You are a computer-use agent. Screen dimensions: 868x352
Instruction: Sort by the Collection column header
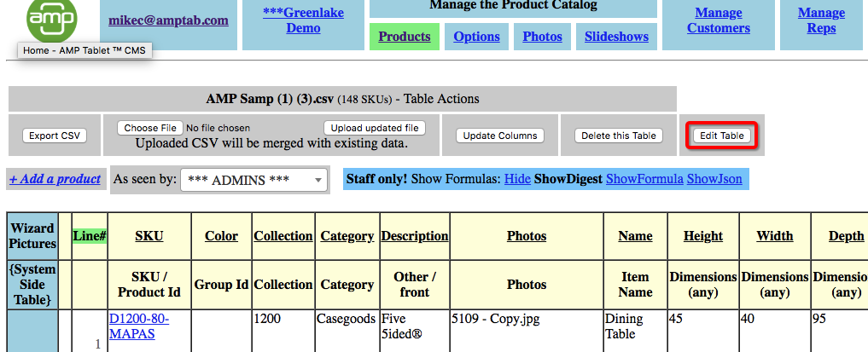coord(283,236)
